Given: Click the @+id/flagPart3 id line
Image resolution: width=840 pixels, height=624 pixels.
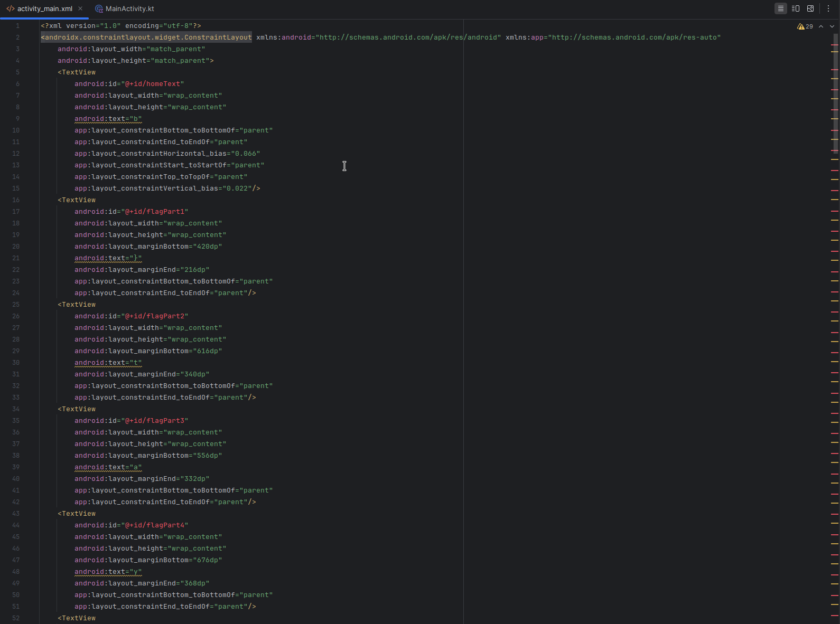Looking at the screenshot, I should [132, 421].
